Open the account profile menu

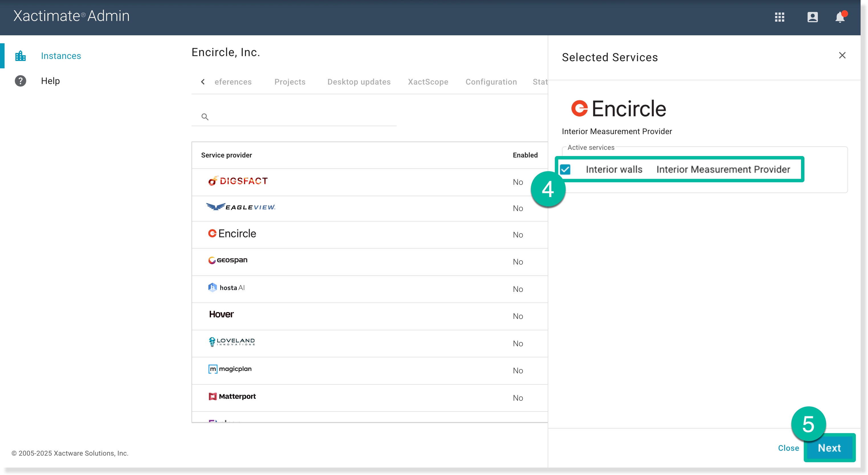pyautogui.click(x=813, y=17)
